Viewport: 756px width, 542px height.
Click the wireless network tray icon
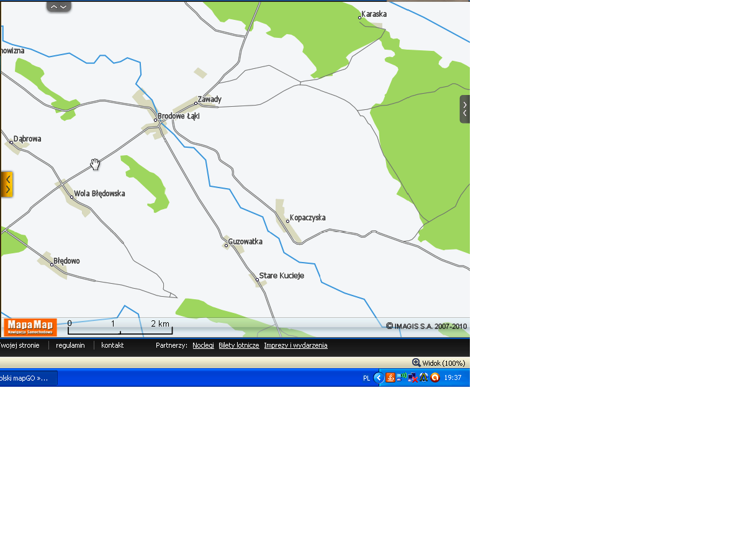click(x=402, y=377)
